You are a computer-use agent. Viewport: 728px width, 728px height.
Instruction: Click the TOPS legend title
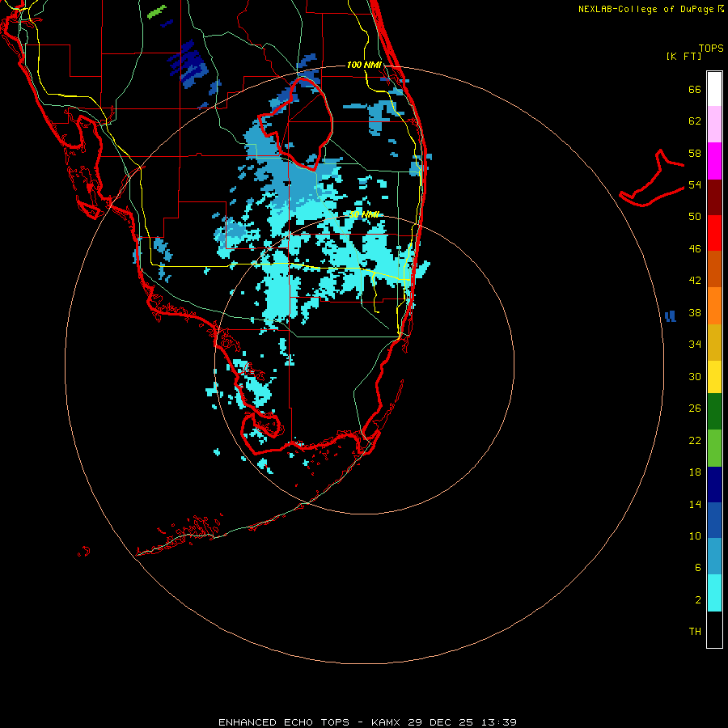[711, 48]
